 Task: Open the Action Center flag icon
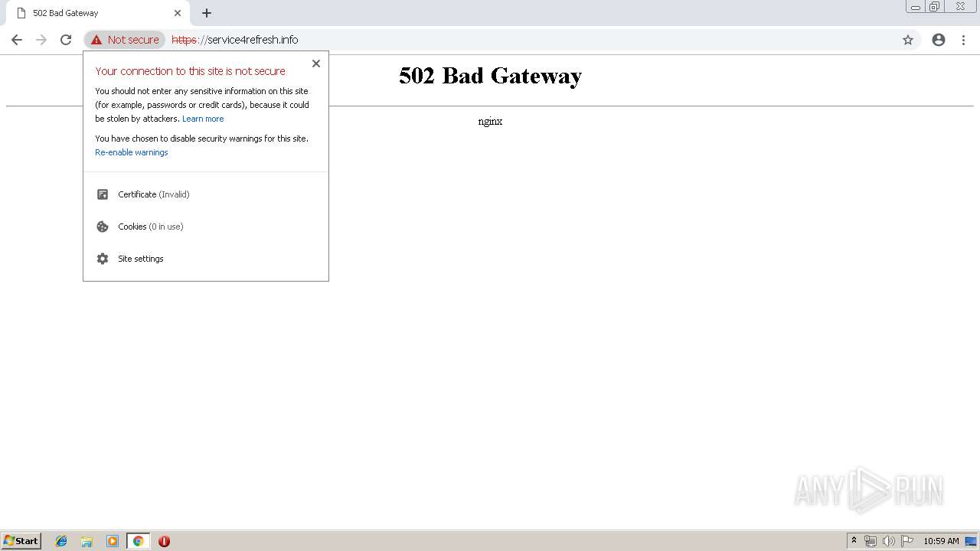click(x=907, y=541)
